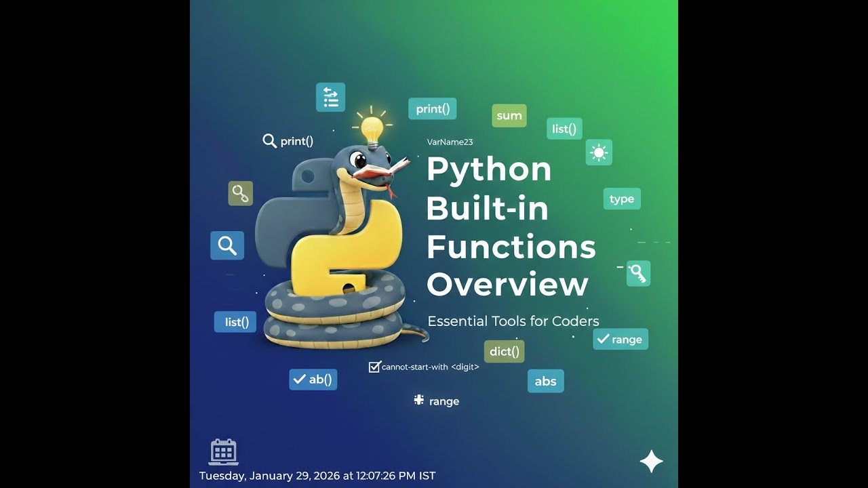Click the magnifier beside print() text

tap(269, 141)
